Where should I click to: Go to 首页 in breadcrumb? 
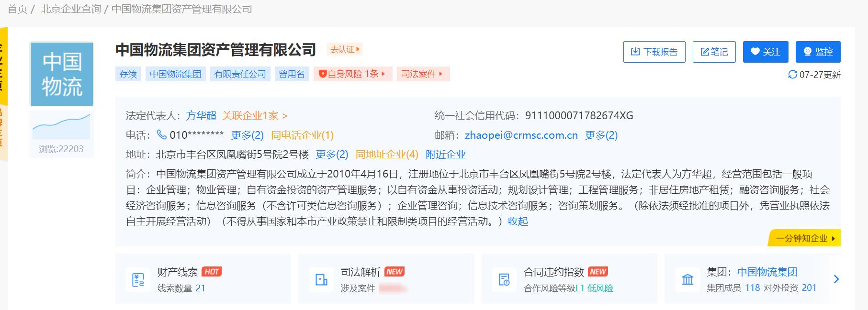(x=18, y=9)
